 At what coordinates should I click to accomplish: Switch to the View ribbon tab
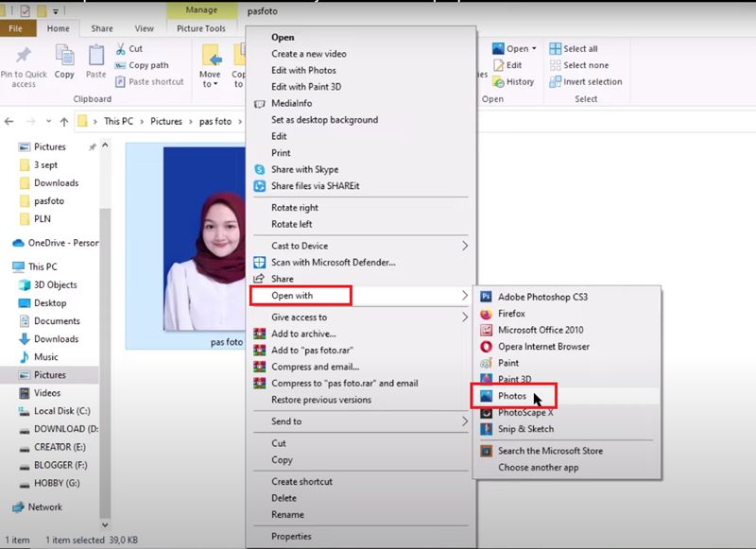pyautogui.click(x=145, y=29)
